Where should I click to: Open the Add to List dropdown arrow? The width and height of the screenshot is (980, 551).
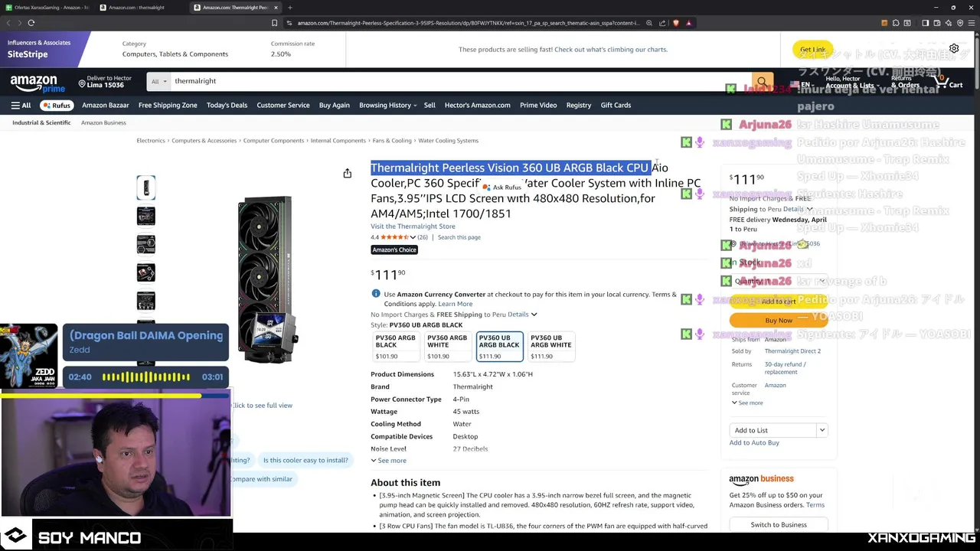pos(822,430)
